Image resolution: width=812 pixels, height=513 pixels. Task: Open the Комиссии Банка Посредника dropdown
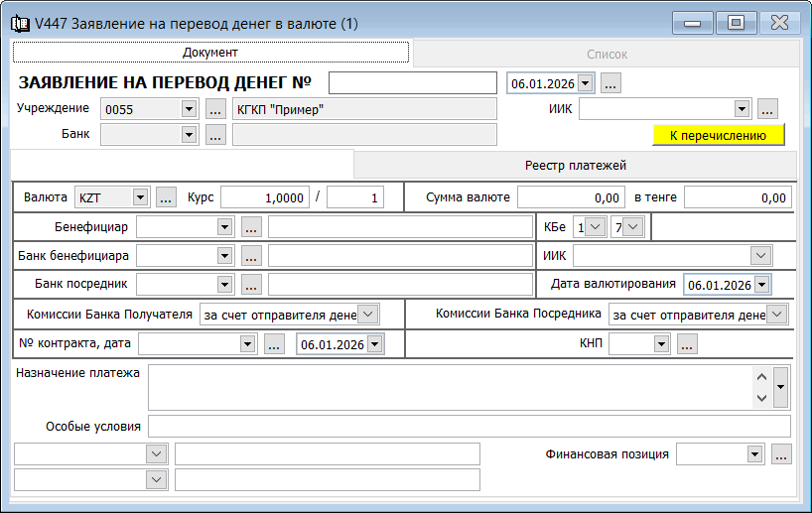point(776,315)
